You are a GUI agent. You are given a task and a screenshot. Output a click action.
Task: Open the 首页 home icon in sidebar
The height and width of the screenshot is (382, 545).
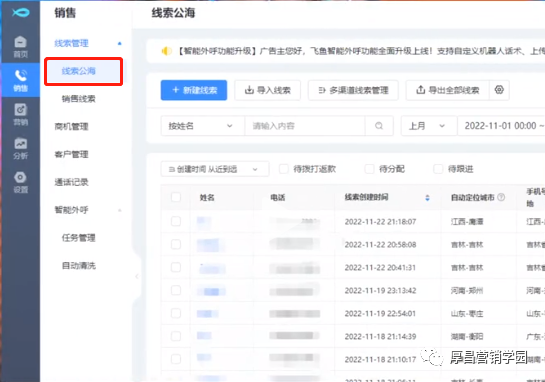[21, 47]
